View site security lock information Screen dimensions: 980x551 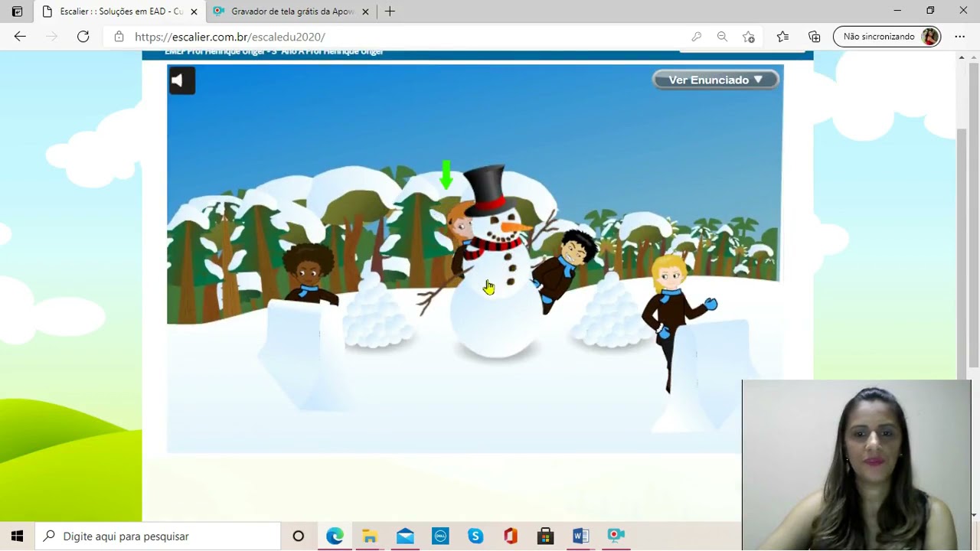[118, 37]
